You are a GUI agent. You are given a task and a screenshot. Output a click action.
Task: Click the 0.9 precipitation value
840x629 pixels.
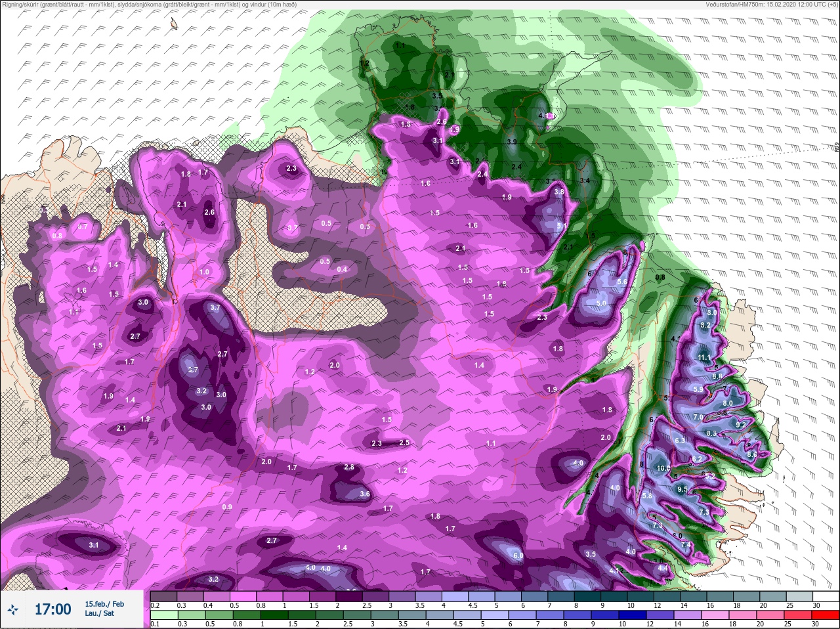click(227, 507)
